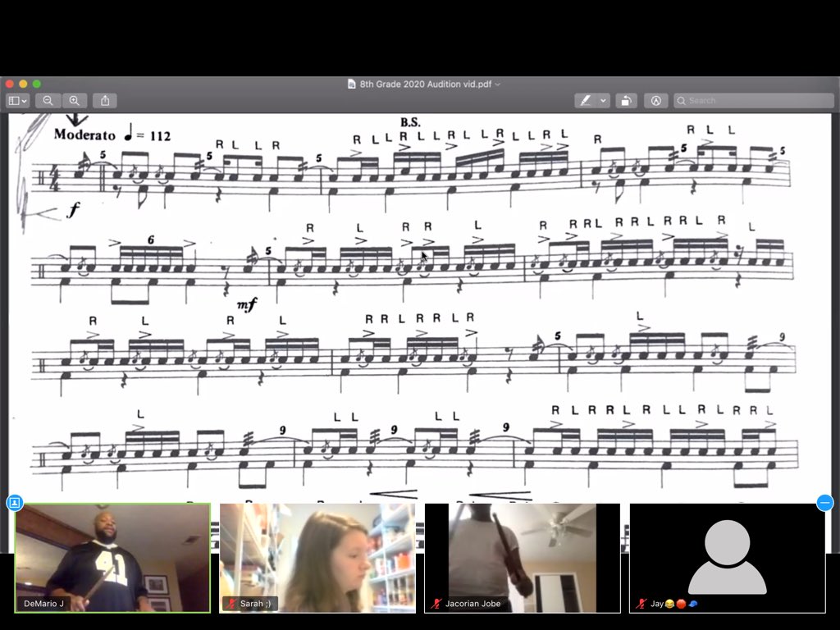Expand the highlight color dropdown arrow
The width and height of the screenshot is (840, 630).
click(603, 101)
